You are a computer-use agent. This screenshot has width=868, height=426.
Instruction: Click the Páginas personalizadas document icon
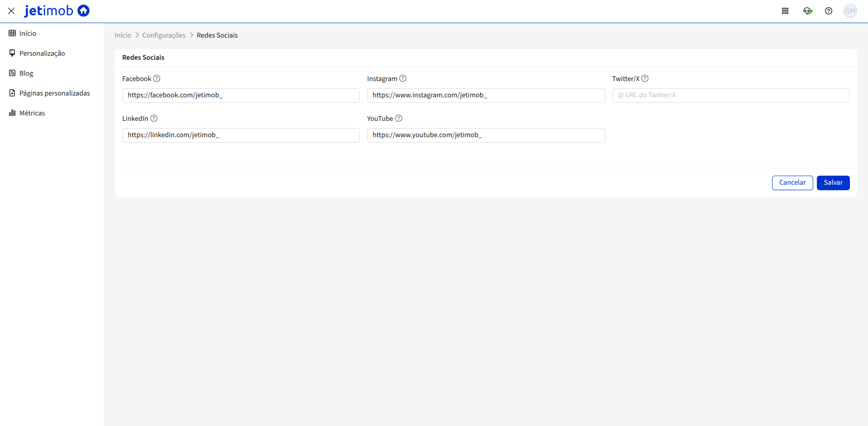pyautogui.click(x=12, y=93)
